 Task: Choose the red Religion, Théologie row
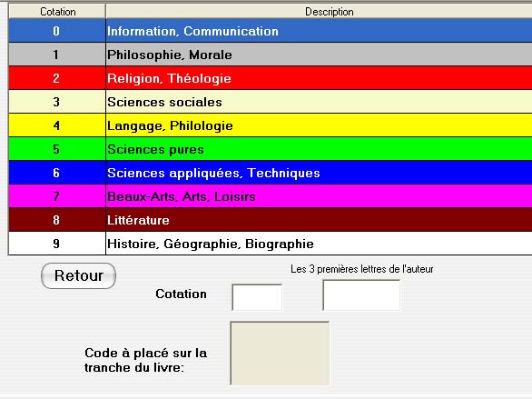tap(270, 78)
